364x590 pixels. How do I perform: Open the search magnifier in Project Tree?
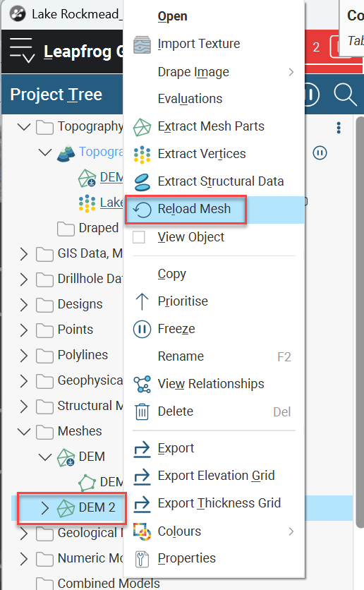click(345, 95)
